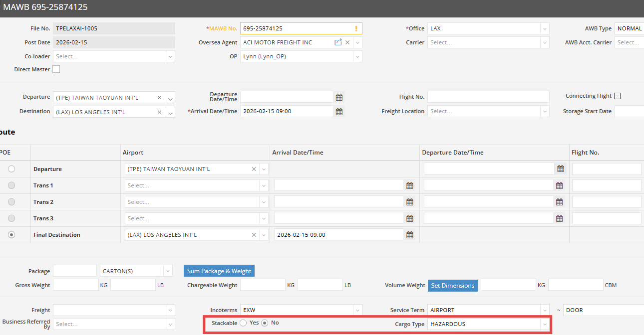Check the Direct Master checkbox
Screen dimensions: 644x335
(x=56, y=69)
